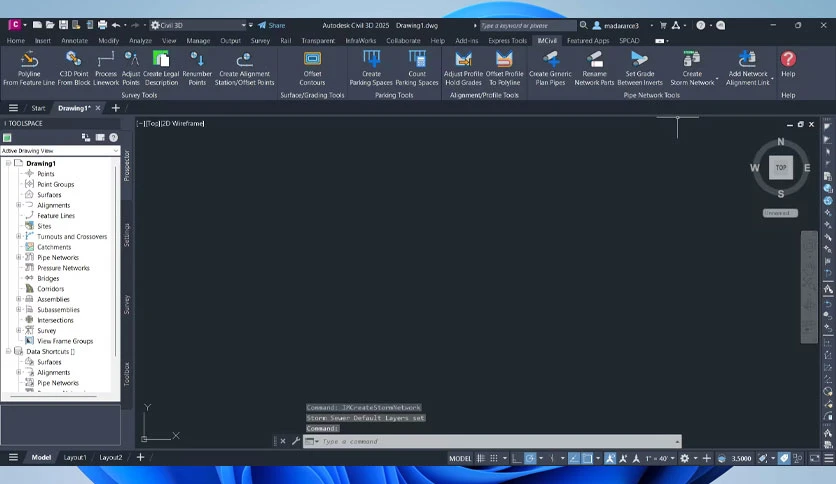
Task: Click the madararce3 account button
Action: coord(616,25)
